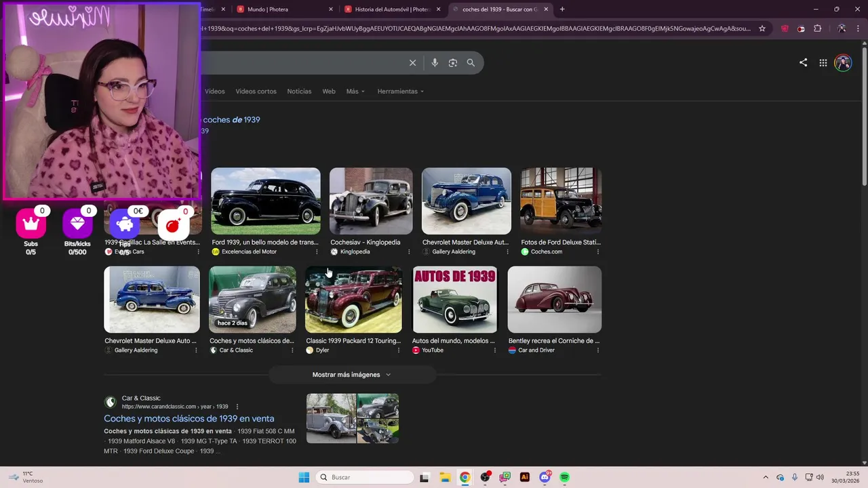Open Classic 1939 Packard 12 Touring caption

point(353,341)
